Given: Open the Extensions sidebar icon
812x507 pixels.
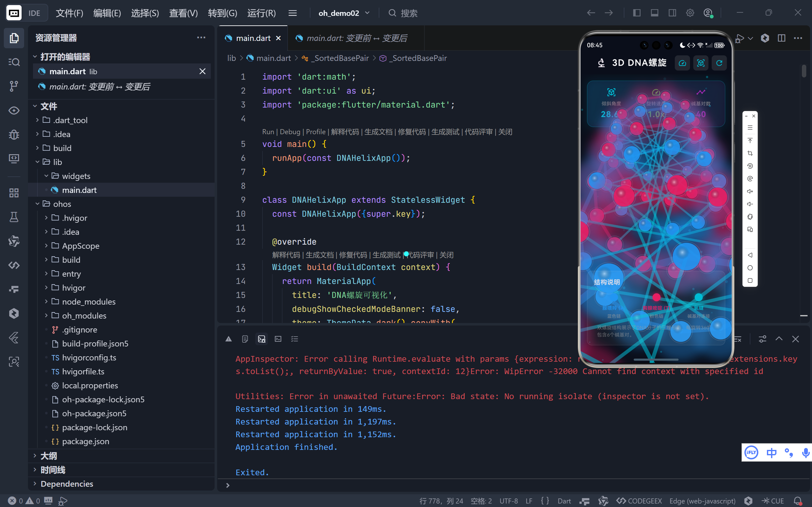Looking at the screenshot, I should 14,193.
